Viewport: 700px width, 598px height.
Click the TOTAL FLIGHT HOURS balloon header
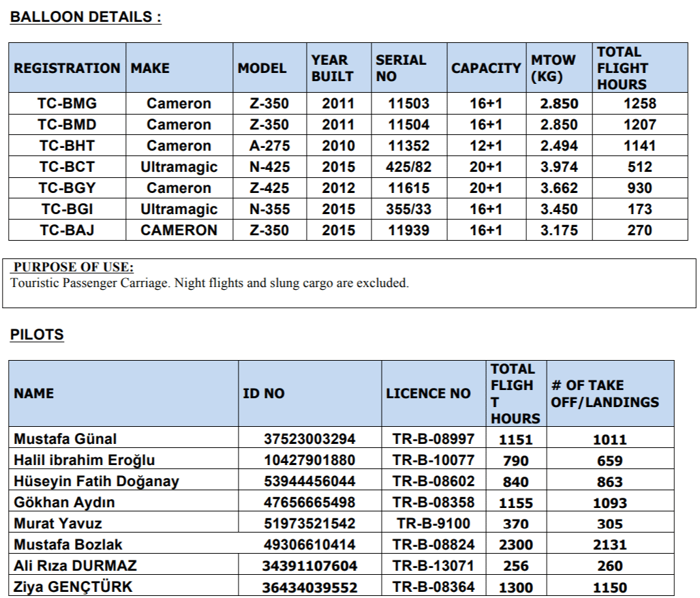tap(622, 68)
